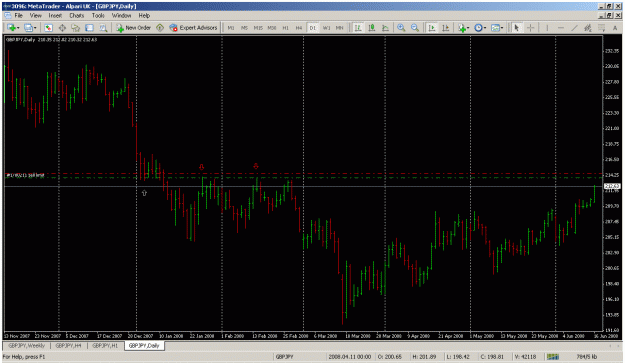The height and width of the screenshot is (363, 625).
Task: Open the Market Watch window icon
Action: click(48, 27)
